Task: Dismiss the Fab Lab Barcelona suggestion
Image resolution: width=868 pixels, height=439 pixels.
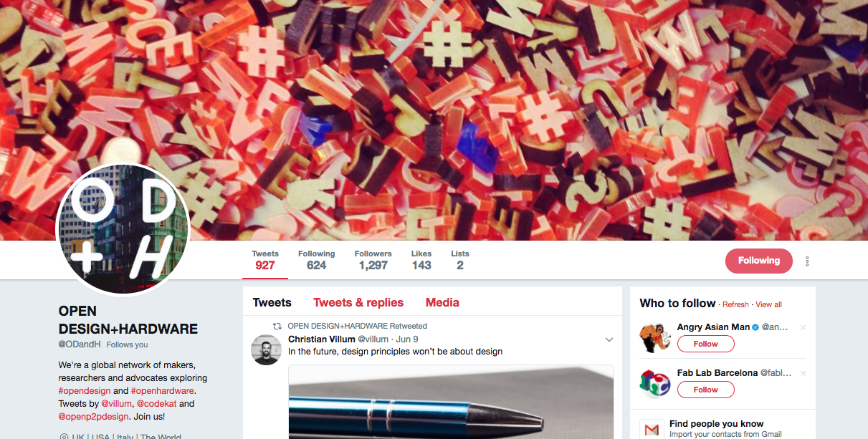Action: [x=803, y=373]
